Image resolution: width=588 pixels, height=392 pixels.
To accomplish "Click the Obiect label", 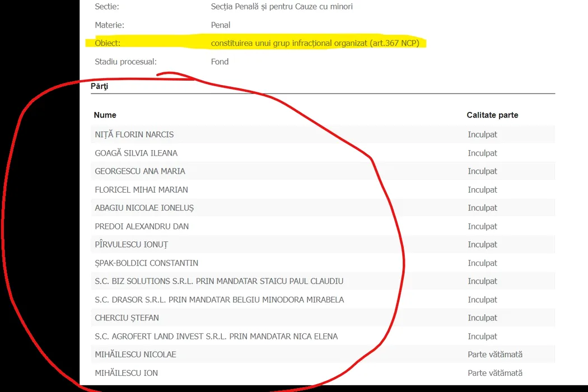I will click(x=108, y=43).
